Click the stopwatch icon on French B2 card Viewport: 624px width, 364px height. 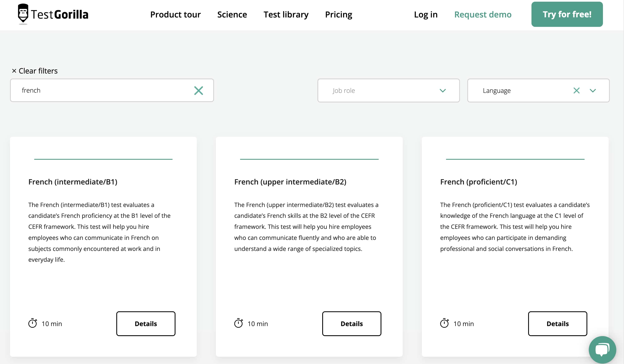(x=238, y=323)
